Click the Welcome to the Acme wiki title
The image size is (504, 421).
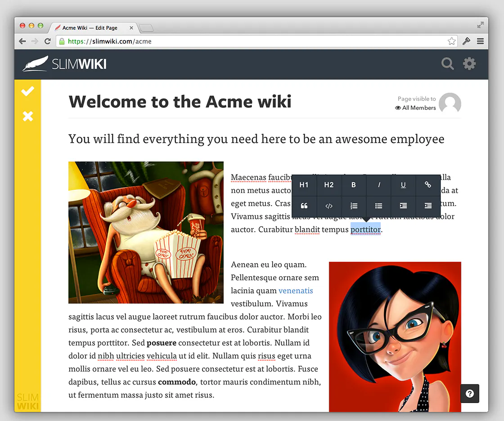[x=180, y=102]
